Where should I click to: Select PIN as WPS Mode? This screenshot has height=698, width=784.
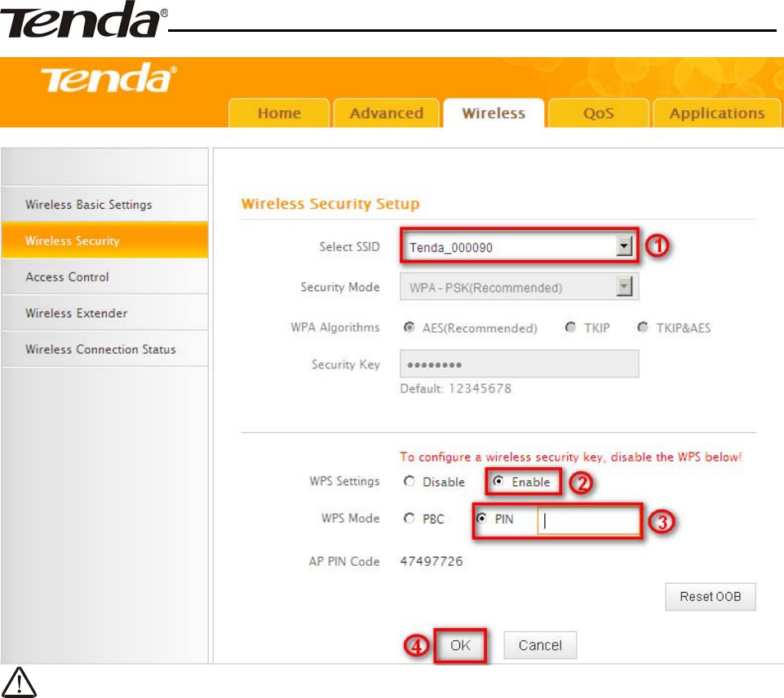coord(481,518)
